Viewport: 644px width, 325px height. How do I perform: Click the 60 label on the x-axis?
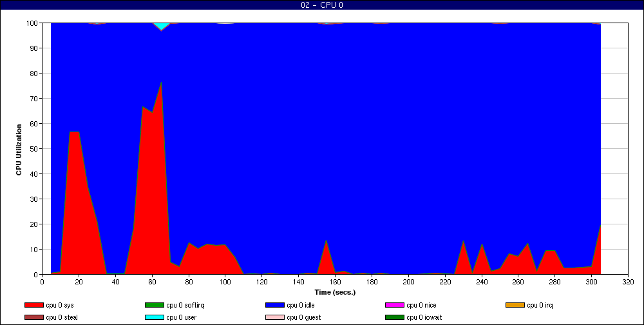pyautogui.click(x=152, y=282)
